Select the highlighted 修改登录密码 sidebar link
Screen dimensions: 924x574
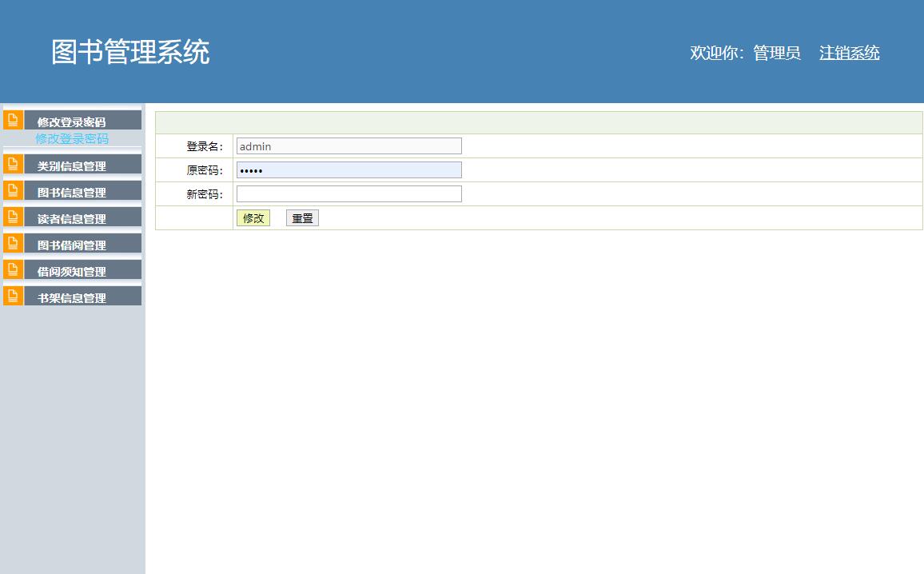(72, 138)
